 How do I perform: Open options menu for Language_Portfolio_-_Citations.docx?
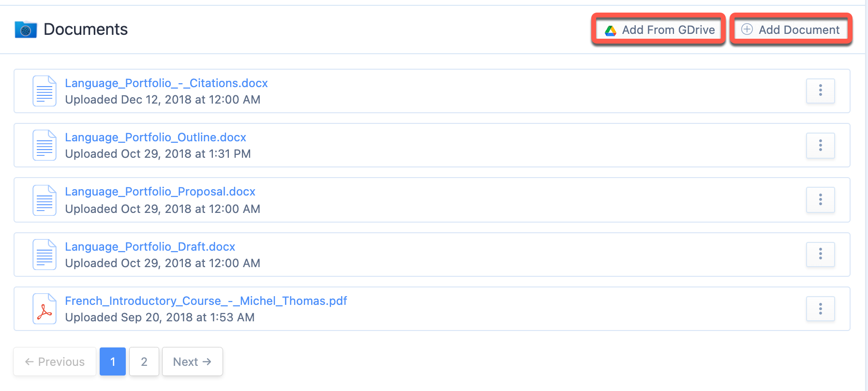820,90
